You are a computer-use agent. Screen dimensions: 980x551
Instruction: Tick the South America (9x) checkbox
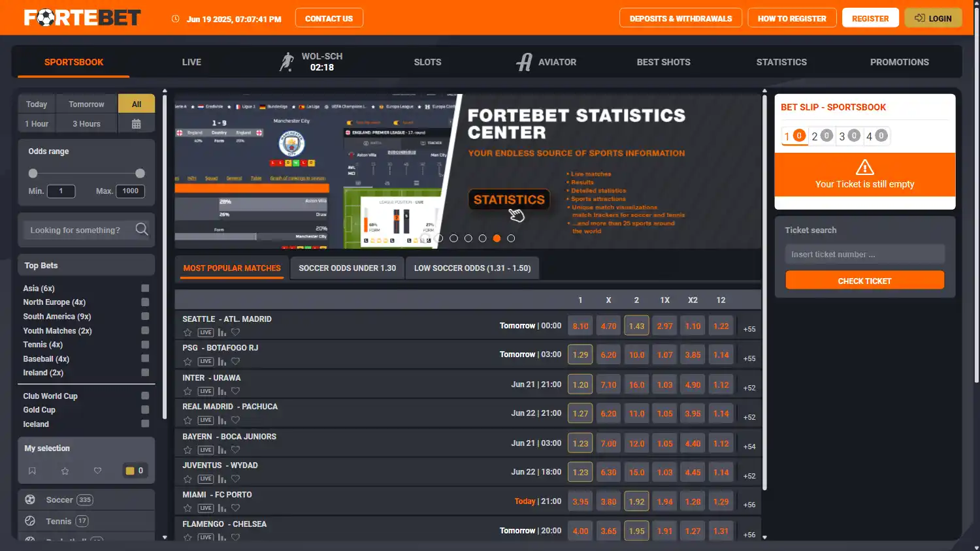[x=145, y=316]
